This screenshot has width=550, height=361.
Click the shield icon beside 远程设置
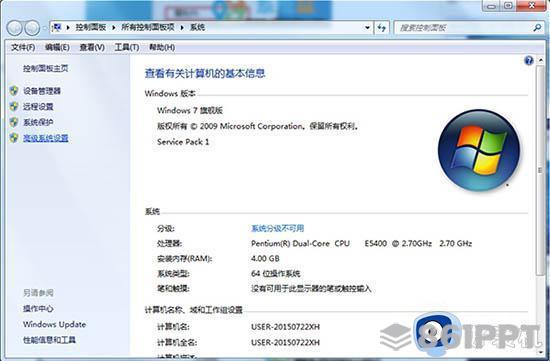point(14,106)
